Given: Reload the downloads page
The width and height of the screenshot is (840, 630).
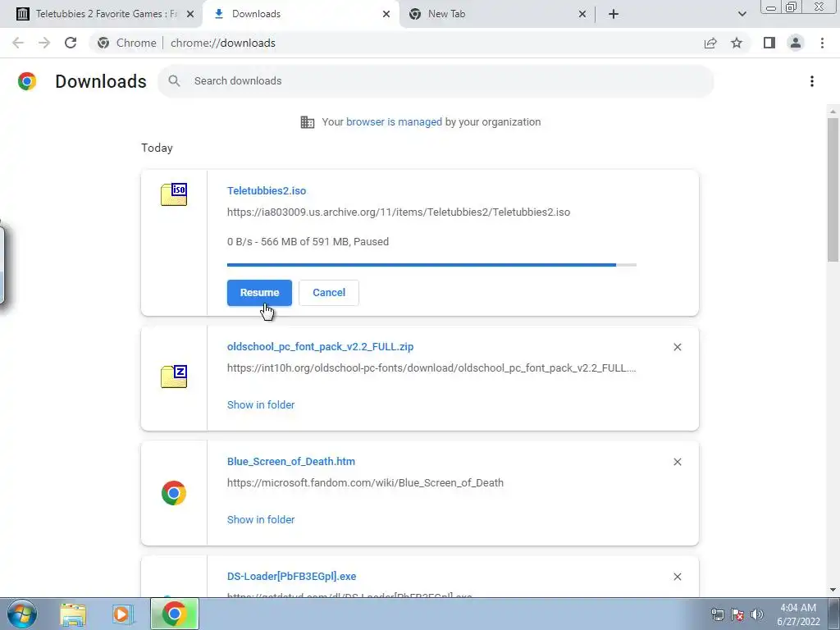Looking at the screenshot, I should 71,43.
